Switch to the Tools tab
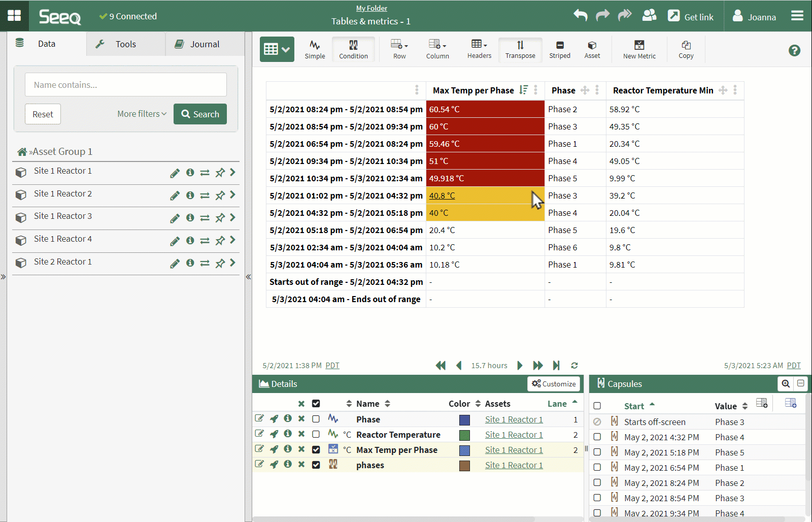This screenshot has width=812, height=522. tap(125, 44)
